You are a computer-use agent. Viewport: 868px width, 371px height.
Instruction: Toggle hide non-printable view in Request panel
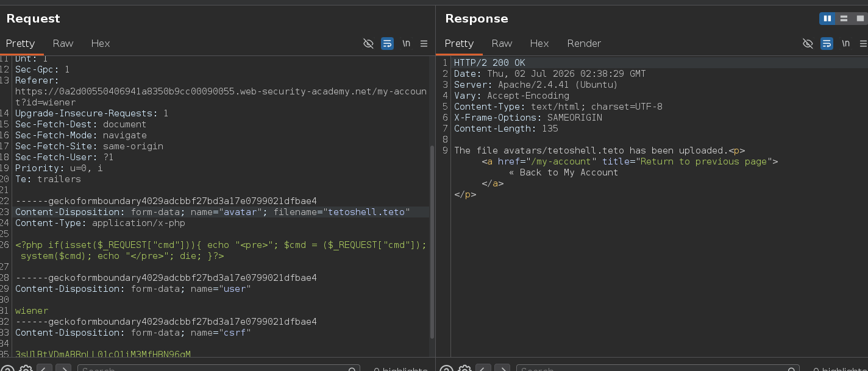coord(368,43)
